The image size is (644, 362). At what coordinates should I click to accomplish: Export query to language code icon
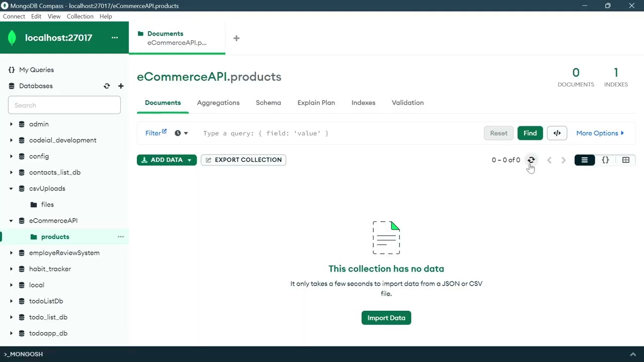tap(557, 133)
